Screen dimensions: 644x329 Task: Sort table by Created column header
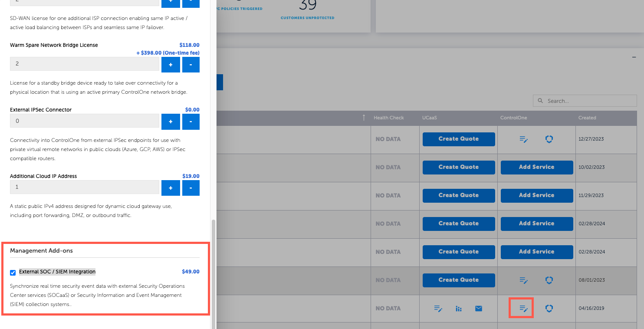click(x=587, y=118)
